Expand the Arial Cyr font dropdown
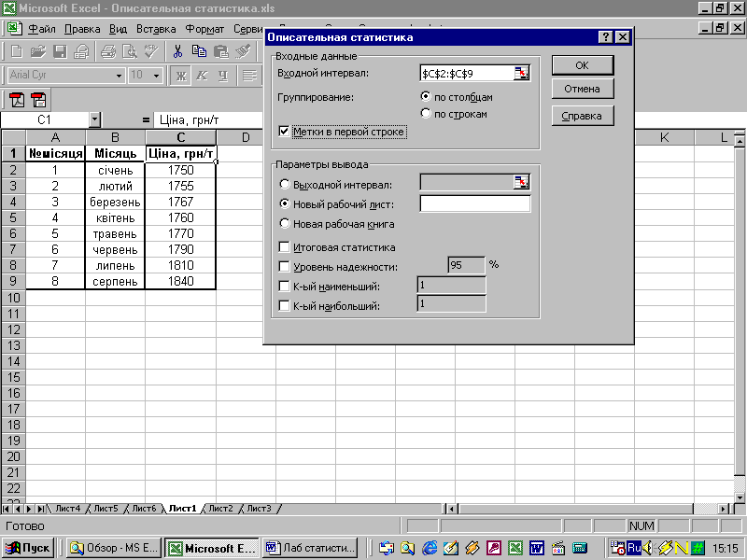The width and height of the screenshot is (747, 560). (x=119, y=76)
